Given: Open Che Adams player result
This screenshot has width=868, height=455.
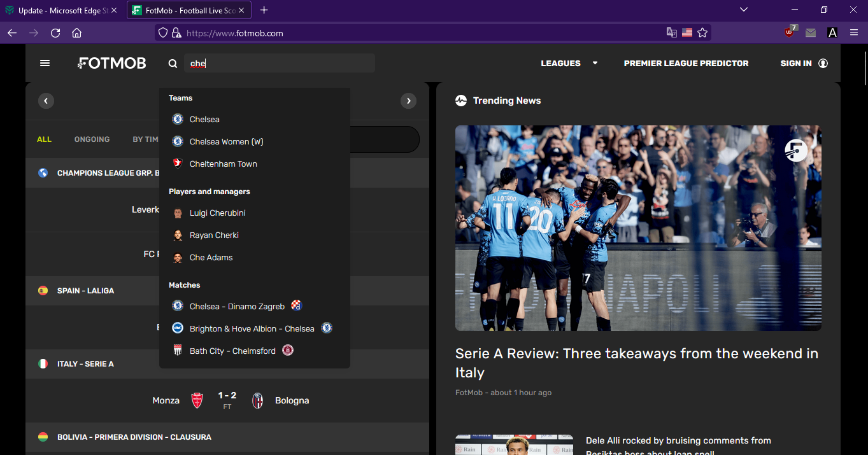Looking at the screenshot, I should point(255,258).
